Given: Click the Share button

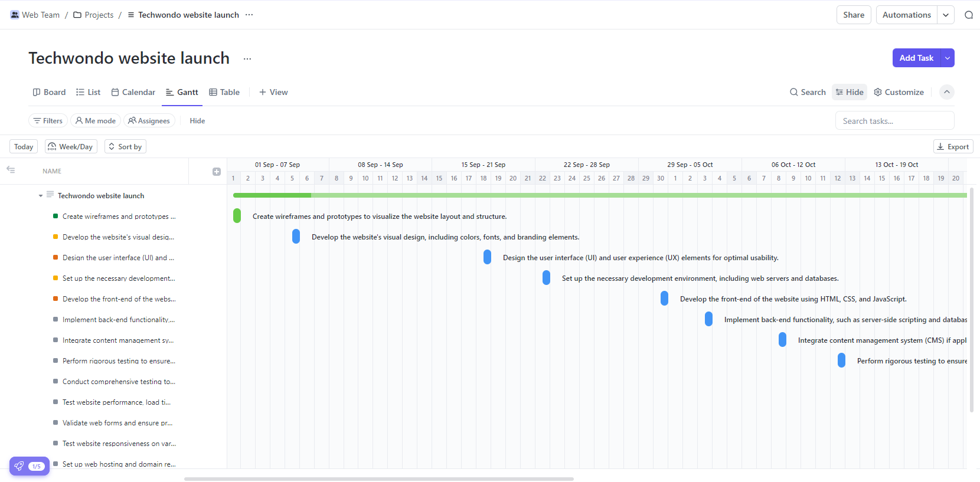Looking at the screenshot, I should [x=853, y=15].
